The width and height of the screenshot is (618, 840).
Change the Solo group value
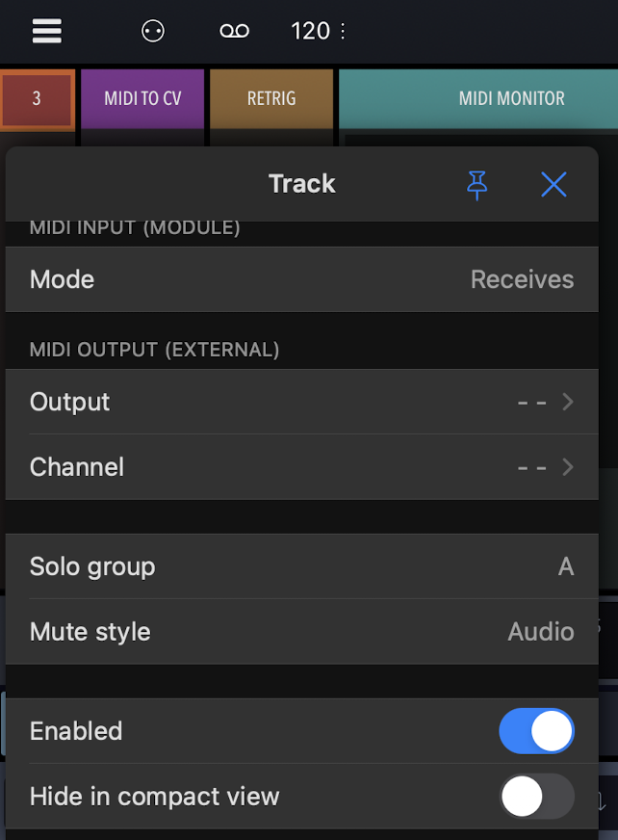(x=301, y=566)
